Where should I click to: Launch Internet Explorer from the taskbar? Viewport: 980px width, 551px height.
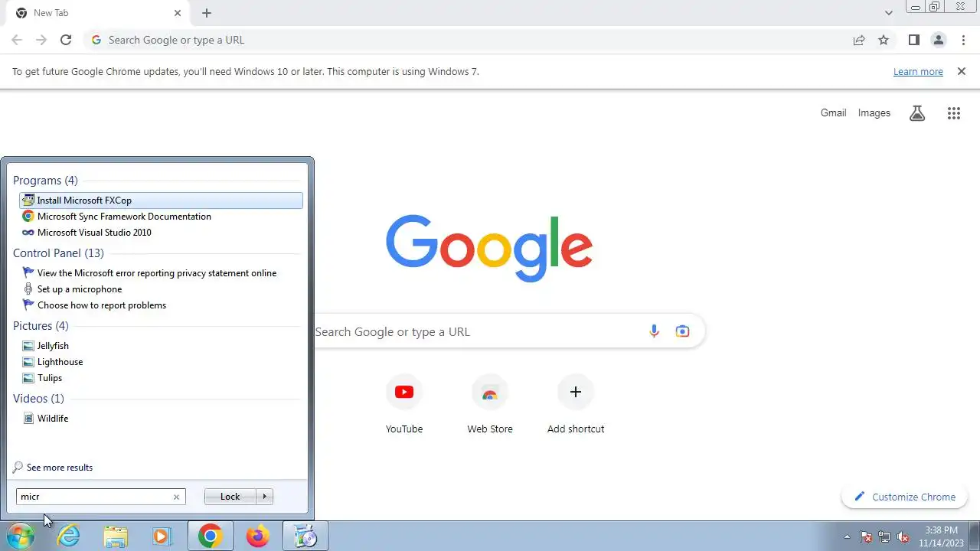pyautogui.click(x=69, y=536)
